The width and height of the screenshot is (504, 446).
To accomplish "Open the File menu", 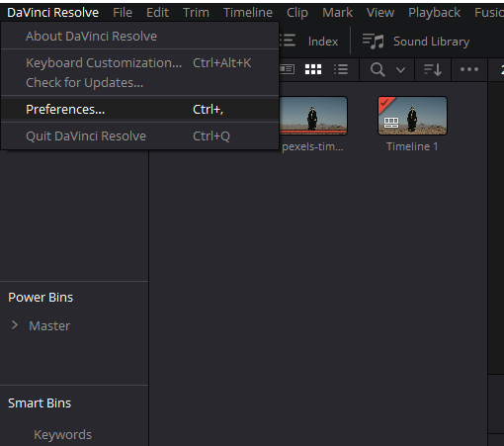I will (123, 13).
